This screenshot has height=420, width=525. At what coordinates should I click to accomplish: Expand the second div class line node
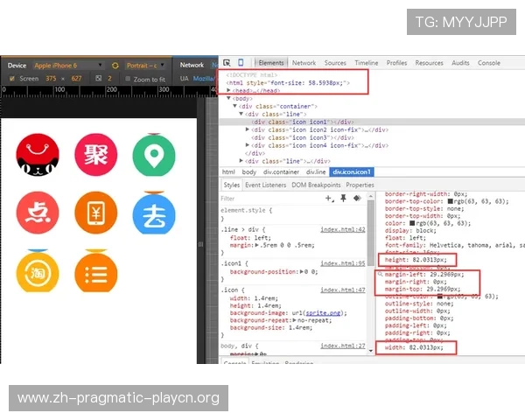click(241, 161)
